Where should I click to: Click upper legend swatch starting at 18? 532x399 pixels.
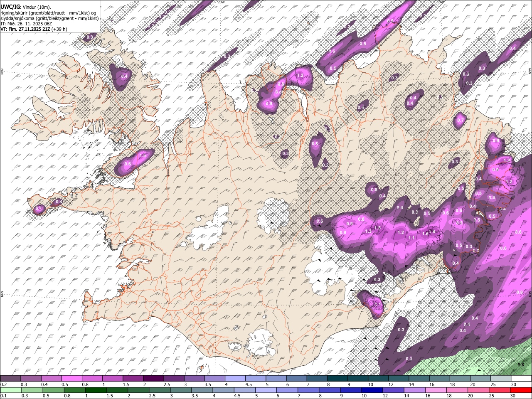click(459, 379)
